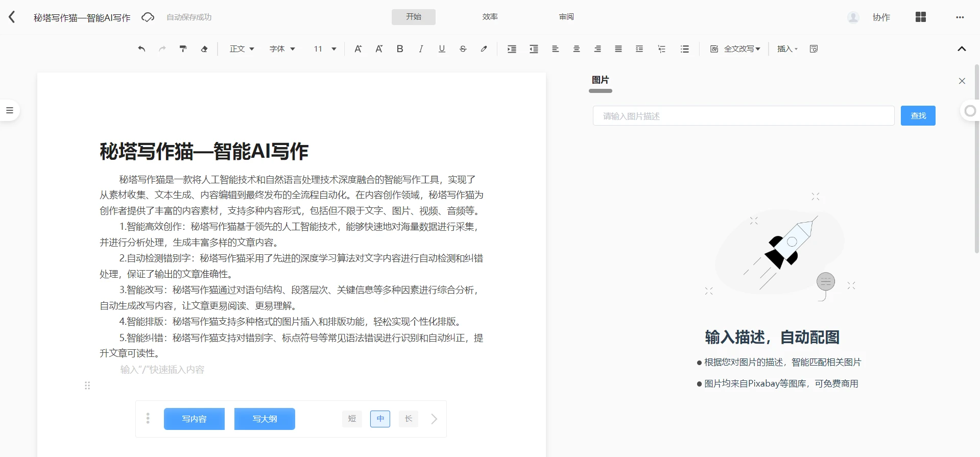Set line spacing from the toolbar
This screenshot has height=457, width=980.
[x=639, y=49]
